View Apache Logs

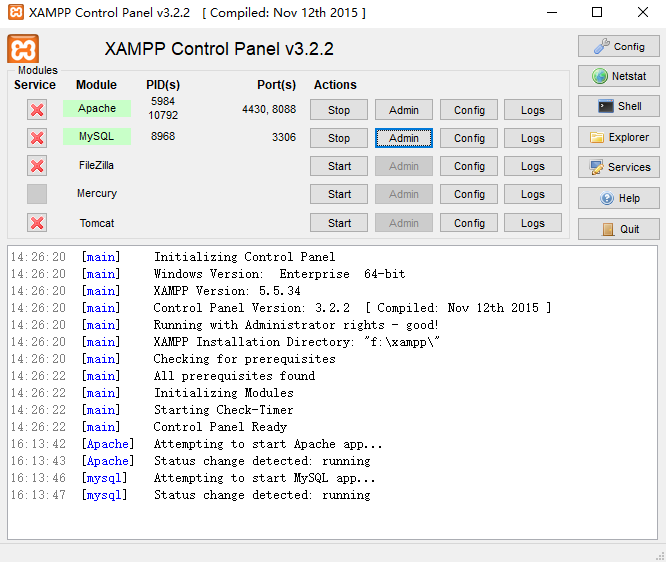[x=533, y=110]
